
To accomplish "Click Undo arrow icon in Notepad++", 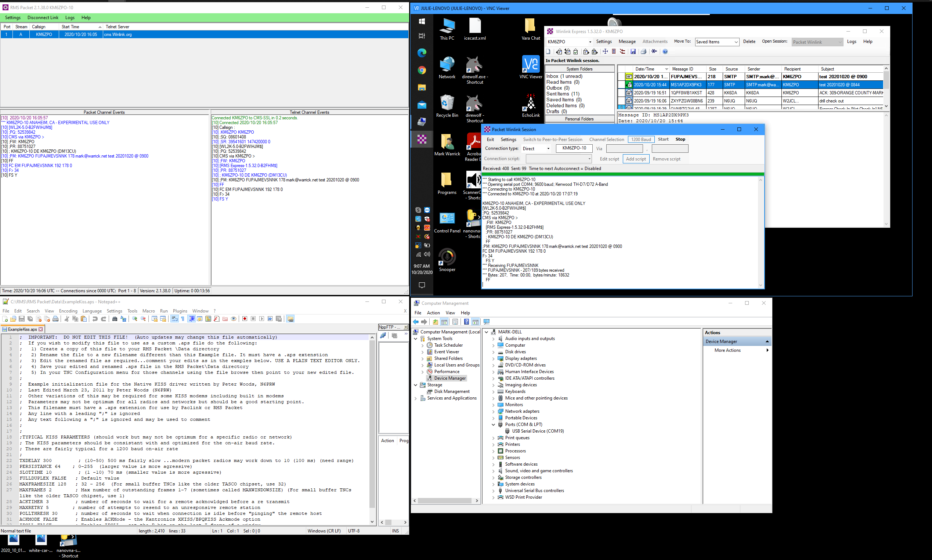I will (x=95, y=319).
